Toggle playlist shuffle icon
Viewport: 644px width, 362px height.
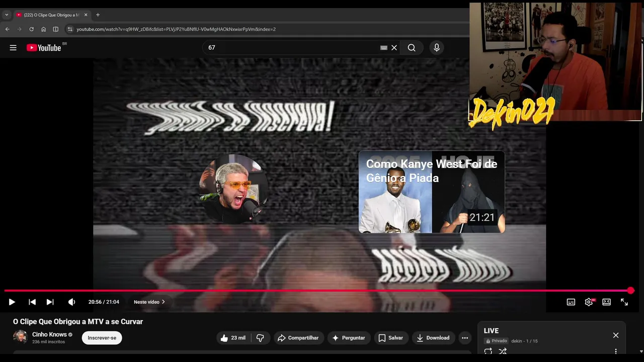[503, 351]
